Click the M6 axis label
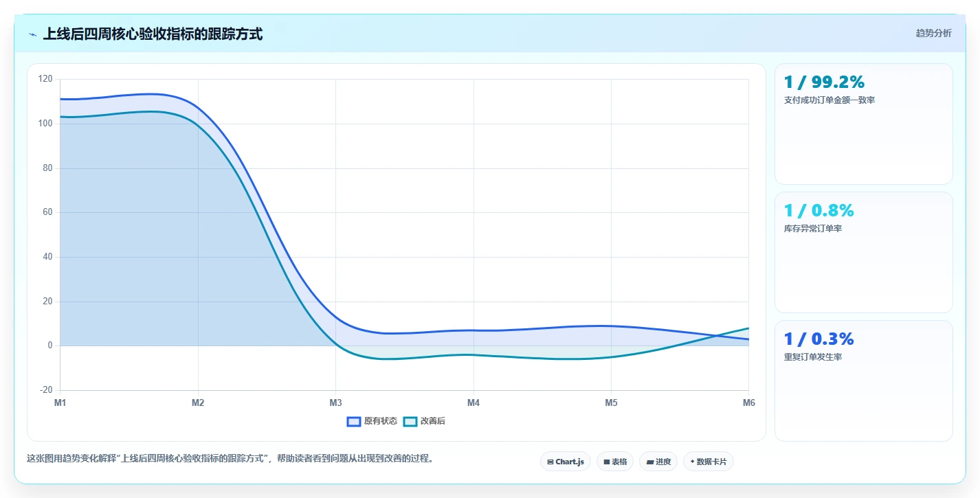Image resolution: width=980 pixels, height=498 pixels. (748, 403)
